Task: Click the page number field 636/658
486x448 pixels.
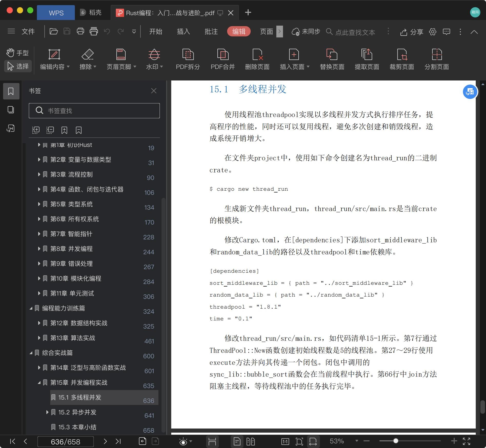Action: pyautogui.click(x=66, y=442)
